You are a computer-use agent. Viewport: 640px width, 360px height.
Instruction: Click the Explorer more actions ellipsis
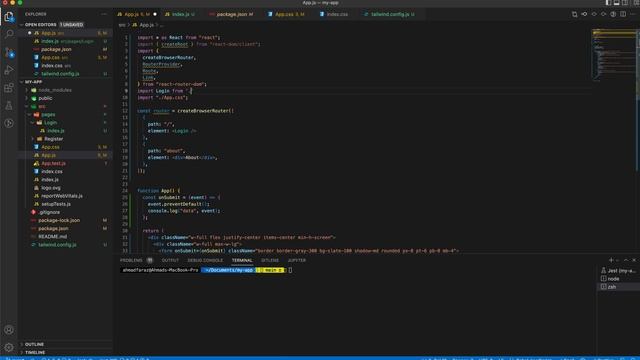tap(104, 14)
